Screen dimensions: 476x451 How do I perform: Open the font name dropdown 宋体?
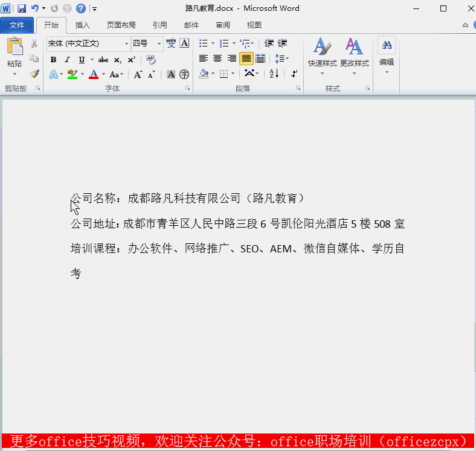coord(127,43)
